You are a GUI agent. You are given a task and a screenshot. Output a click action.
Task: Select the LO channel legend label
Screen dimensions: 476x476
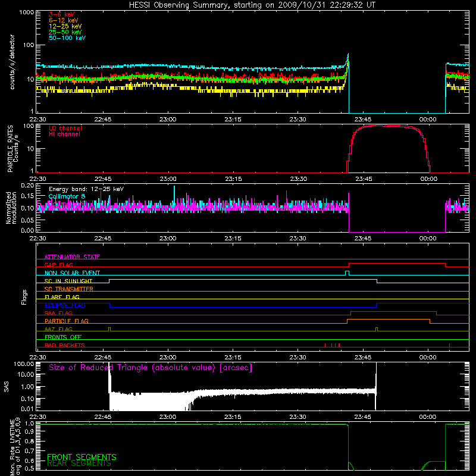pos(65,128)
